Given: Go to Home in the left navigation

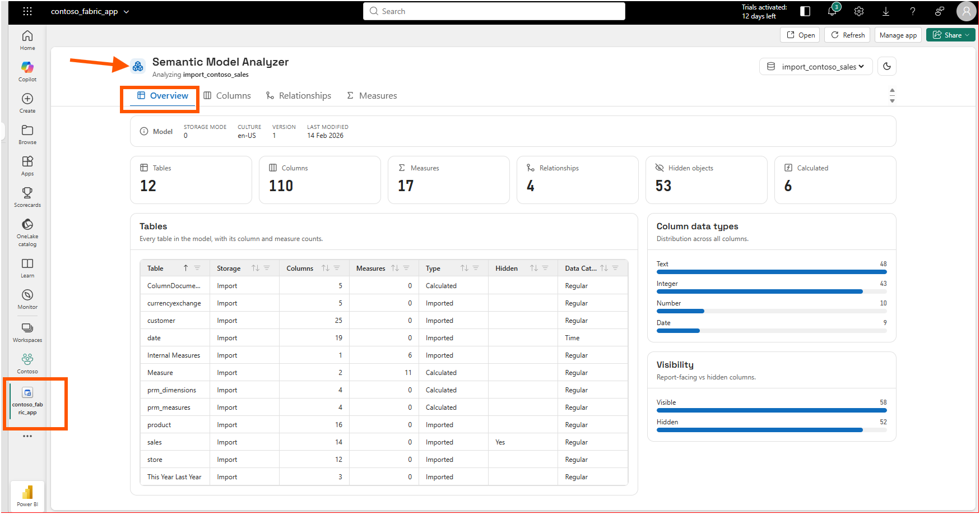Looking at the screenshot, I should click(x=27, y=40).
